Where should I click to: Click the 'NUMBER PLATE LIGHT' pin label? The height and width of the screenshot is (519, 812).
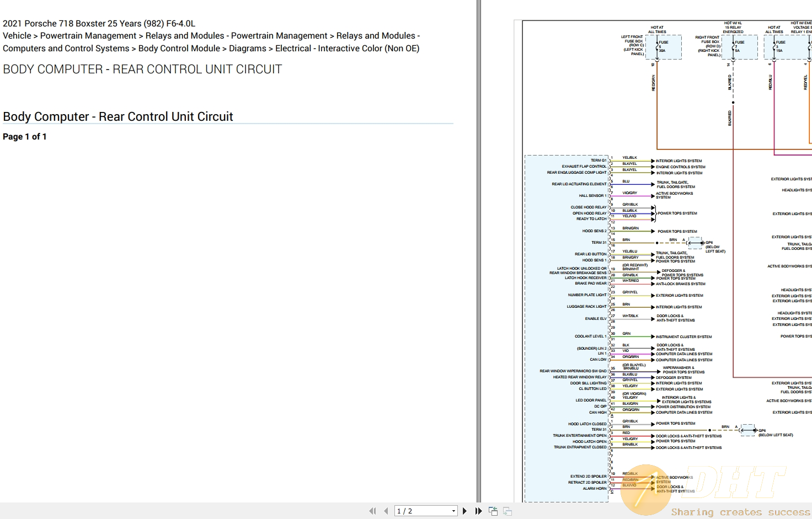(587, 295)
